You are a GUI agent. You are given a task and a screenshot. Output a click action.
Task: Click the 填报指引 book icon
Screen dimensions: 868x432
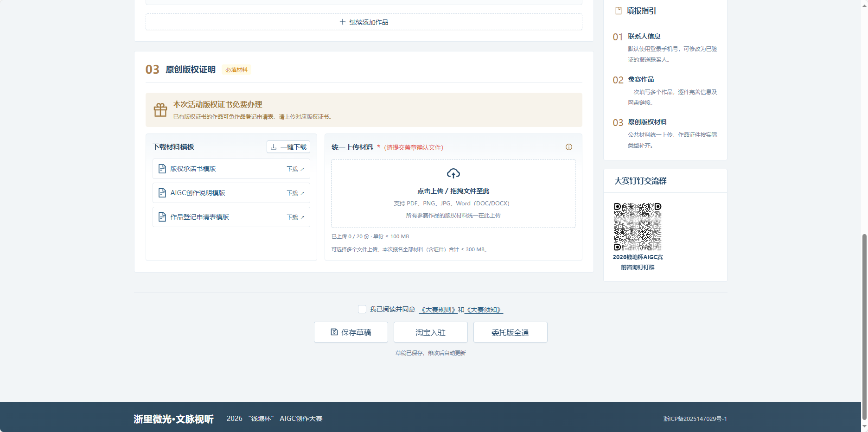click(618, 11)
